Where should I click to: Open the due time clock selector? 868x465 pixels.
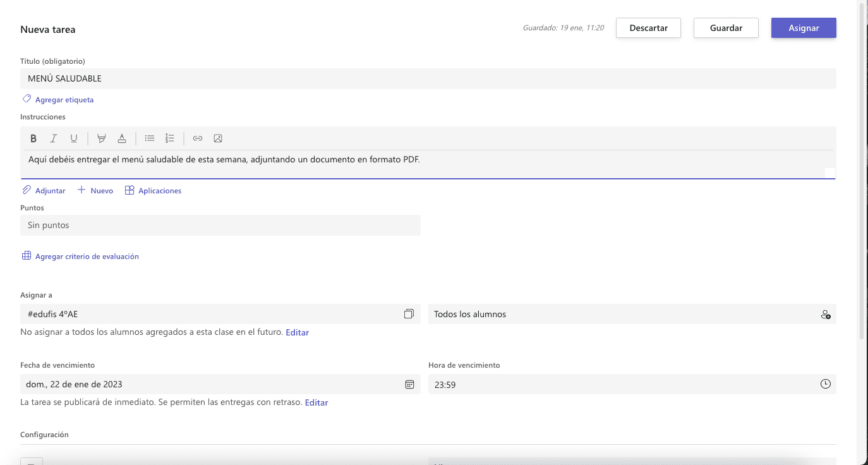825,384
